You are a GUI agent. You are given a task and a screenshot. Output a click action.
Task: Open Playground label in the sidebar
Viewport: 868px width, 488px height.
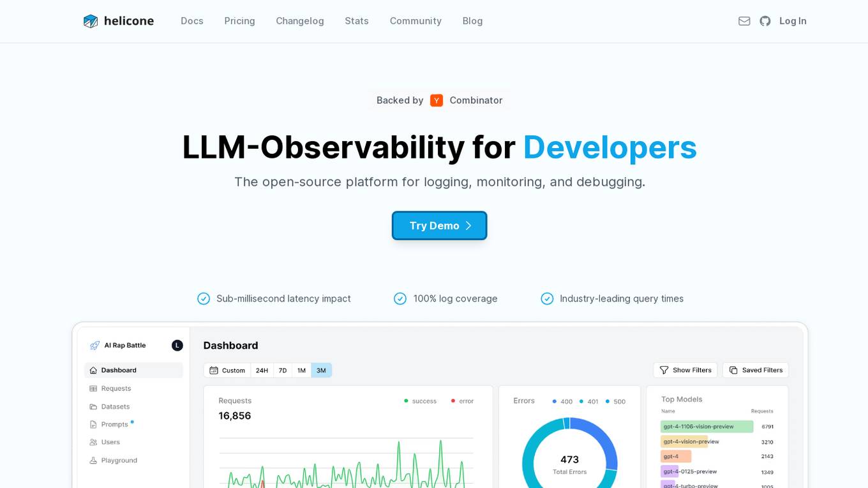119,460
